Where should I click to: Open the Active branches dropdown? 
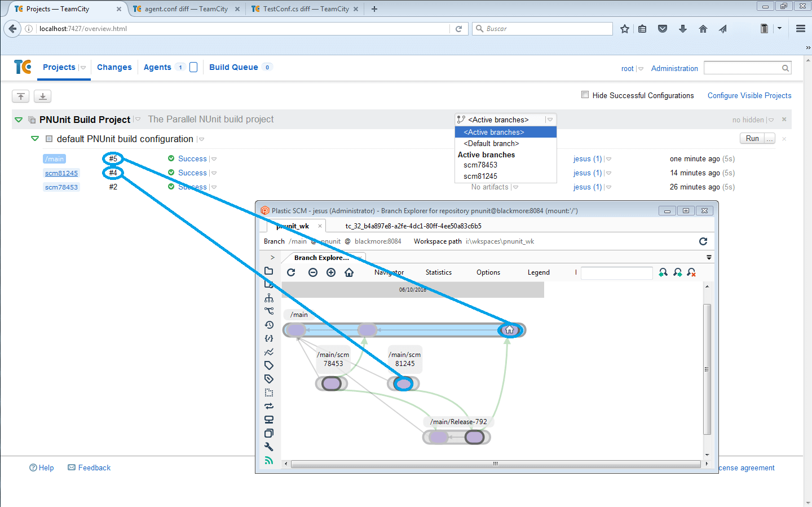coord(505,120)
